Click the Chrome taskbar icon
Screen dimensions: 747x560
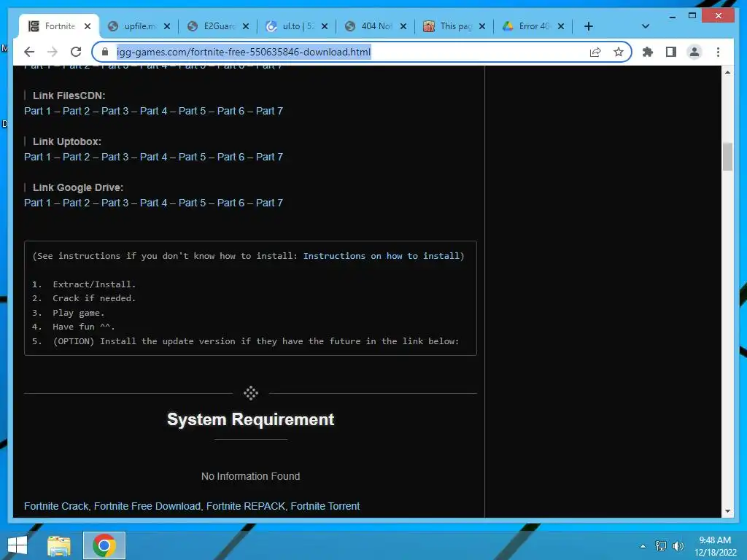104,545
